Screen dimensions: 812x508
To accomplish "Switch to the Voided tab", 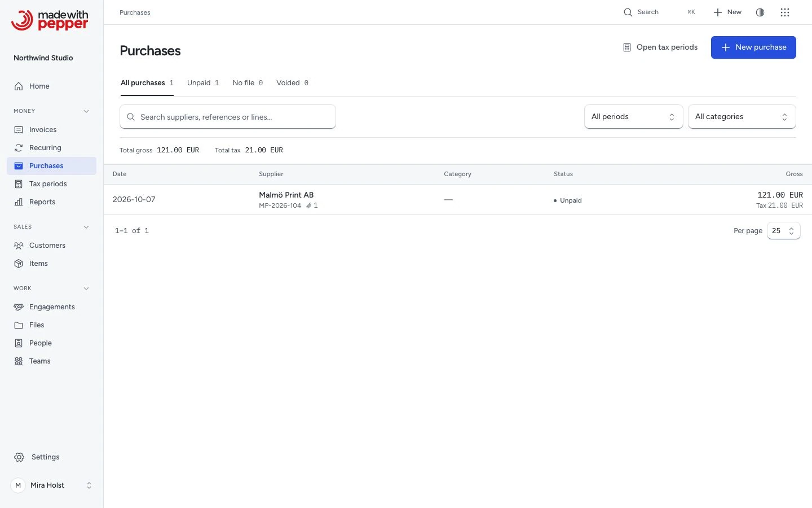I will point(292,83).
